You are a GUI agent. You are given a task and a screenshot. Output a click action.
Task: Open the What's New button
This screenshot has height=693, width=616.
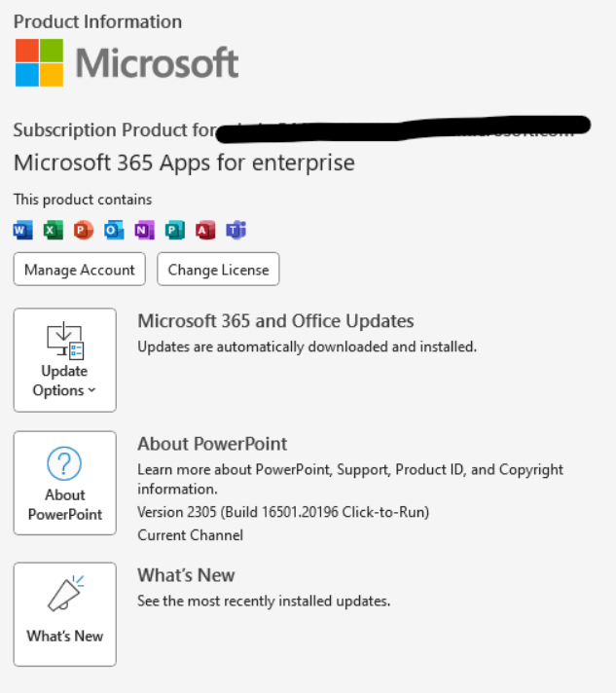tap(65, 614)
